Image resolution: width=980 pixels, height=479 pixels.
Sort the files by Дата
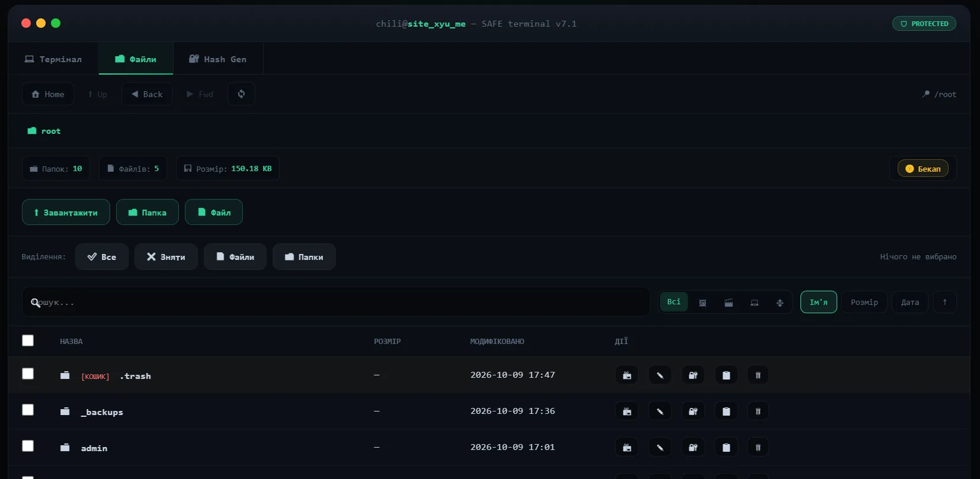pos(910,302)
